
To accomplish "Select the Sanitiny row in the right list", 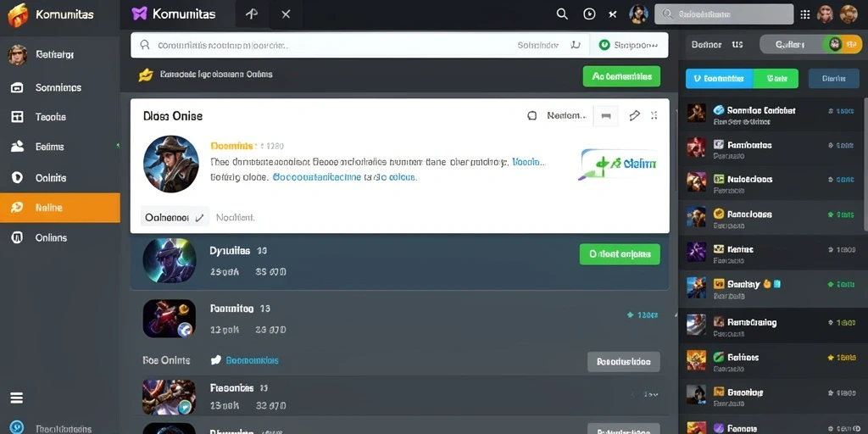I will (x=771, y=287).
